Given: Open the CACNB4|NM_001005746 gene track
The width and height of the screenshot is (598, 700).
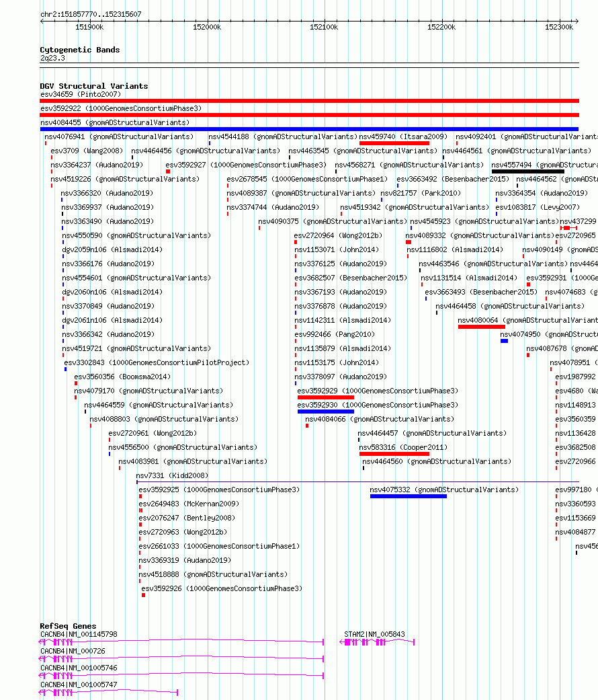Looking at the screenshot, I should point(181,676).
